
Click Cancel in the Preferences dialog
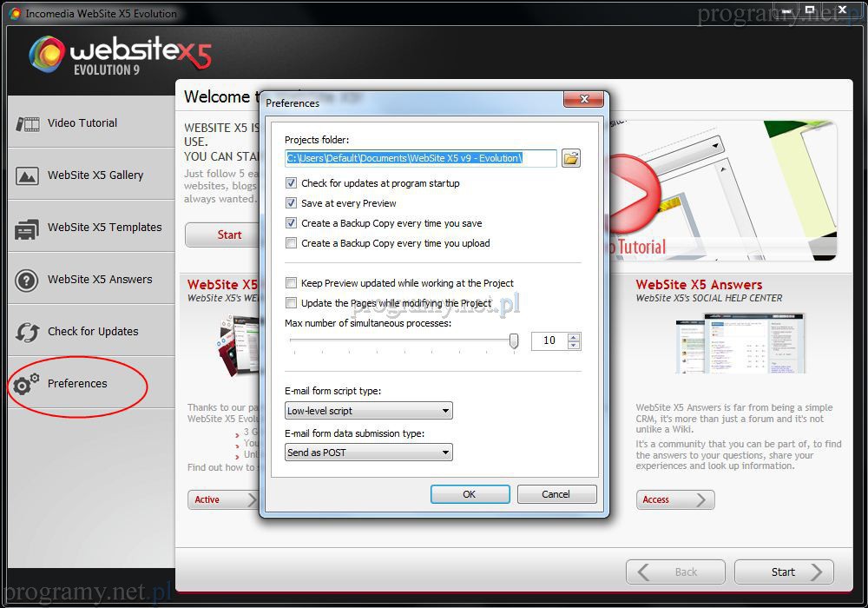click(556, 494)
